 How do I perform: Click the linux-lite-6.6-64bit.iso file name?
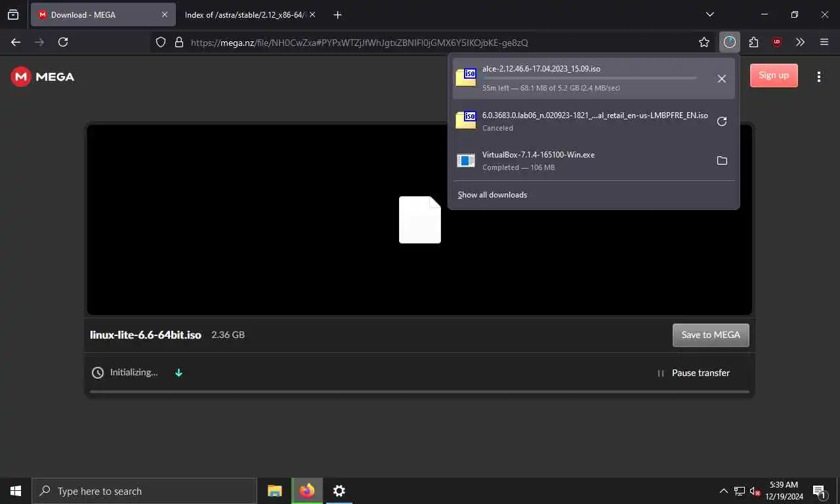pyautogui.click(x=146, y=335)
